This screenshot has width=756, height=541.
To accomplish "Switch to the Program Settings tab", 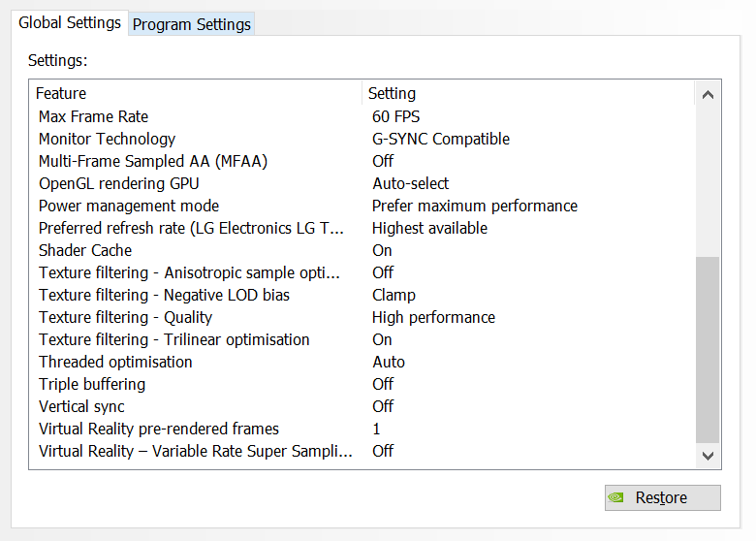I will tap(192, 24).
